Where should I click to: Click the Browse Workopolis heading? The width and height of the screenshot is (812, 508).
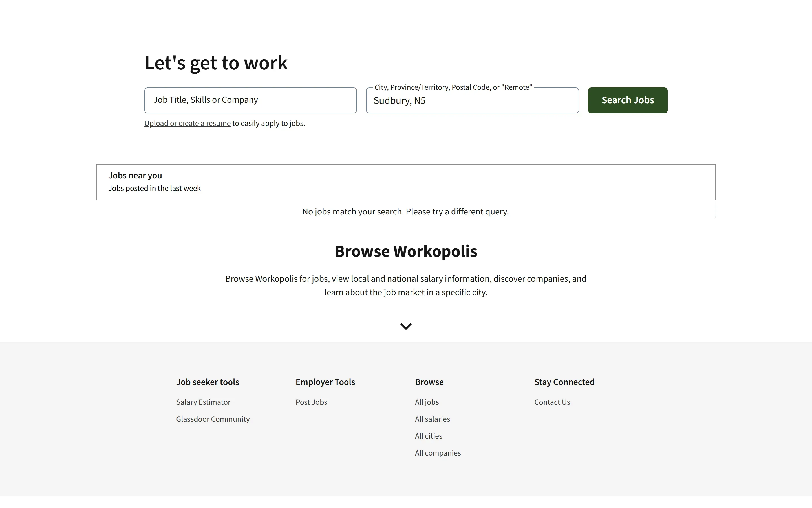[x=406, y=251]
